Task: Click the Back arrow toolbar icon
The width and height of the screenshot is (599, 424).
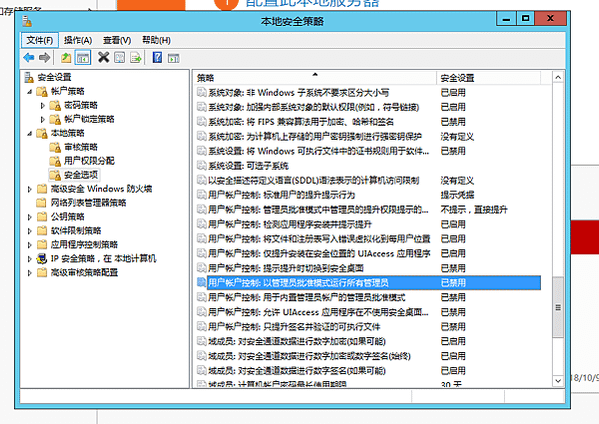Action: (29, 58)
